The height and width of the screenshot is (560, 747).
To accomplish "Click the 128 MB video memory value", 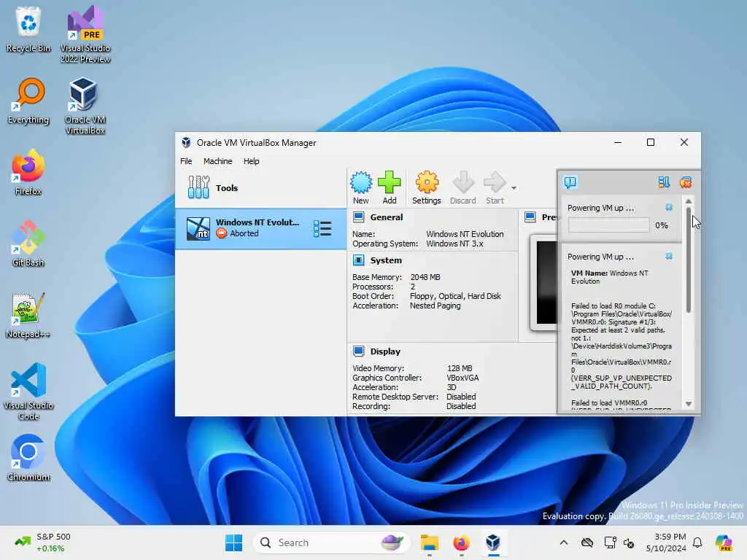I will click(x=460, y=368).
